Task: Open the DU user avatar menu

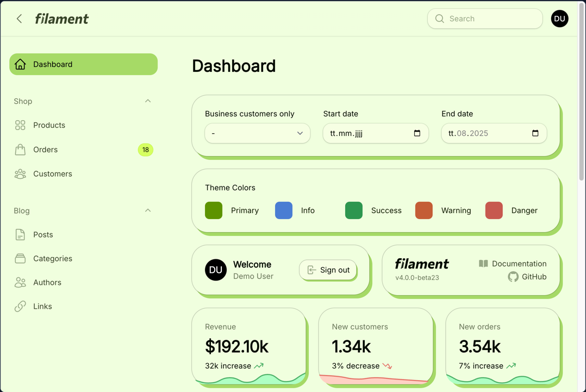Action: click(559, 19)
